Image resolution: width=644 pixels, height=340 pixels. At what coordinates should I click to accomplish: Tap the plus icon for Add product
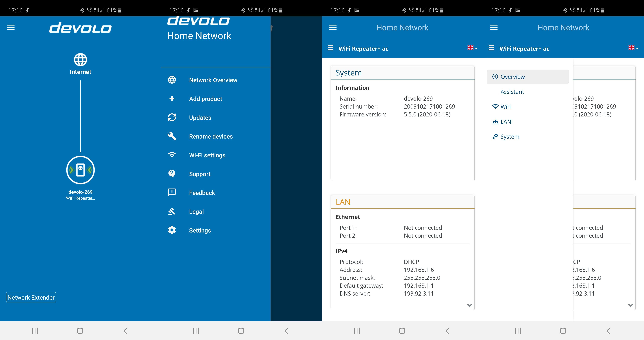pos(172,99)
